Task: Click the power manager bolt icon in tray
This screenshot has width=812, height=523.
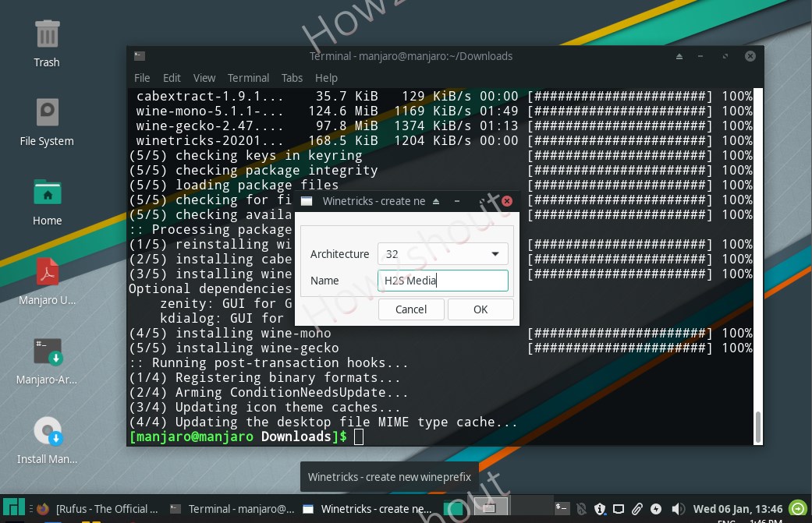Action: point(657,508)
